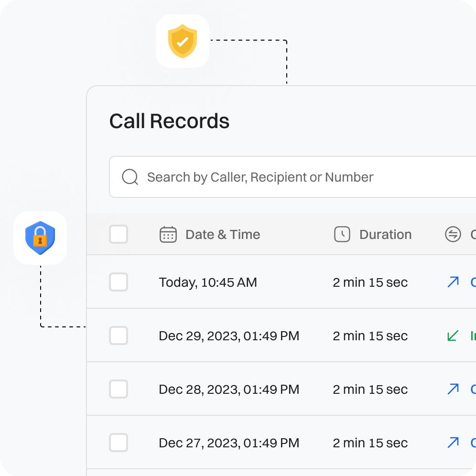Screen dimensions: 476x476
Task: Click green incoming arrow on Dec 29 row
Action: pos(453,336)
